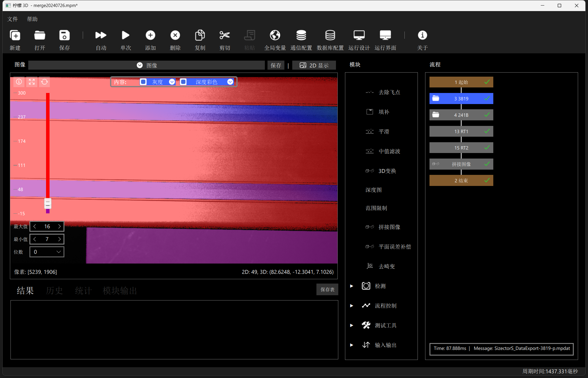Click the red depth color bar
Screen dimensions: 588x378
coord(48,146)
